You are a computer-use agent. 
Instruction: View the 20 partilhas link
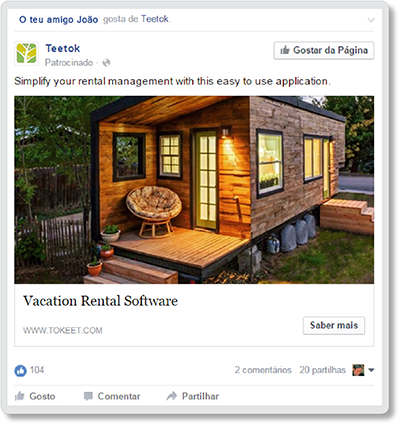click(x=322, y=370)
